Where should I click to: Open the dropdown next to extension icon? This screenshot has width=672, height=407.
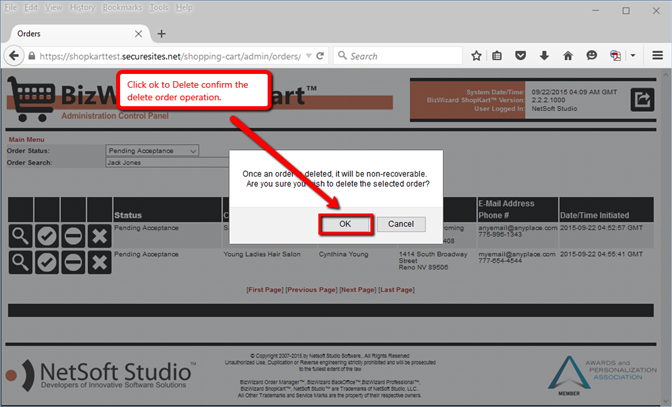point(633,56)
